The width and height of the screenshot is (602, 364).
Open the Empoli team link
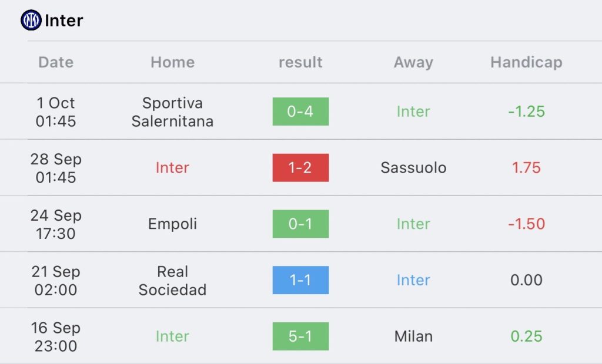(x=172, y=224)
